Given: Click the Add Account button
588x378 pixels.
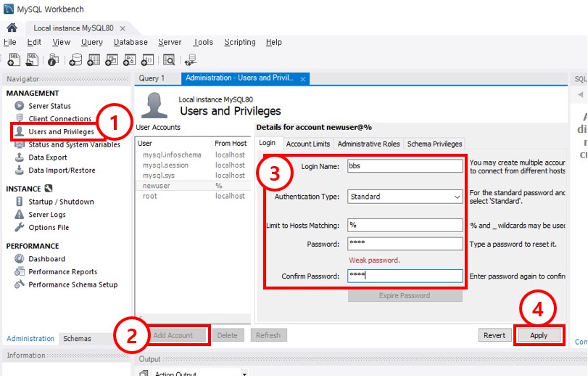Looking at the screenshot, I should coord(176,335).
